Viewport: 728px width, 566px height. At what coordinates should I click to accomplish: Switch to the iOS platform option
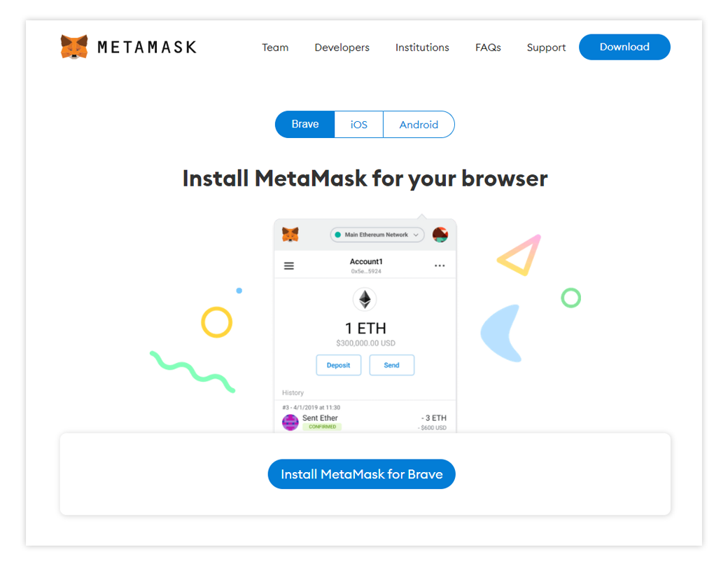tap(359, 125)
